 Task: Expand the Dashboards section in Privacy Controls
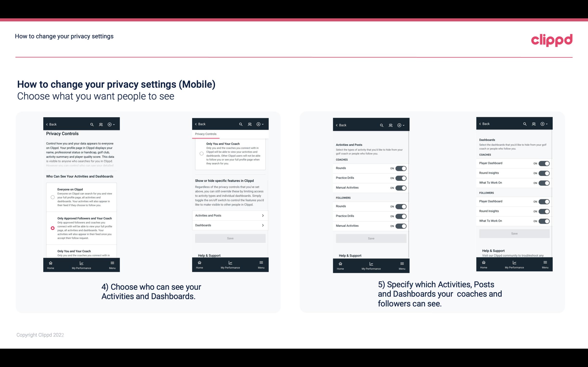point(230,225)
